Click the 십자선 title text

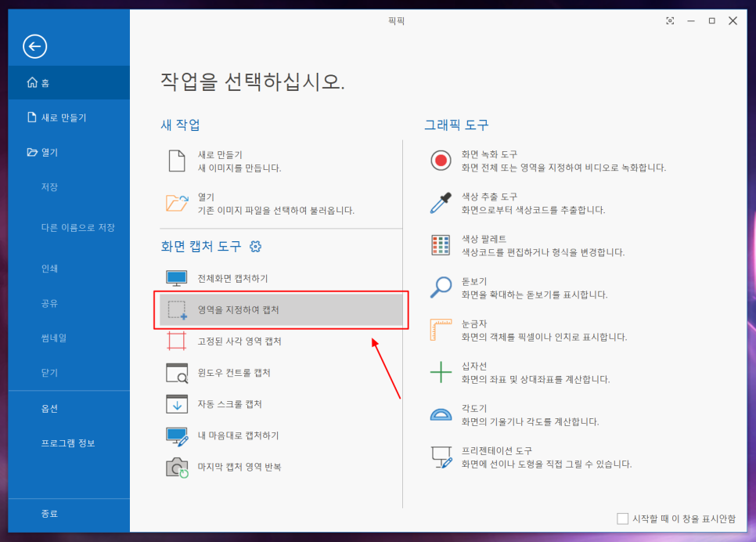point(474,367)
